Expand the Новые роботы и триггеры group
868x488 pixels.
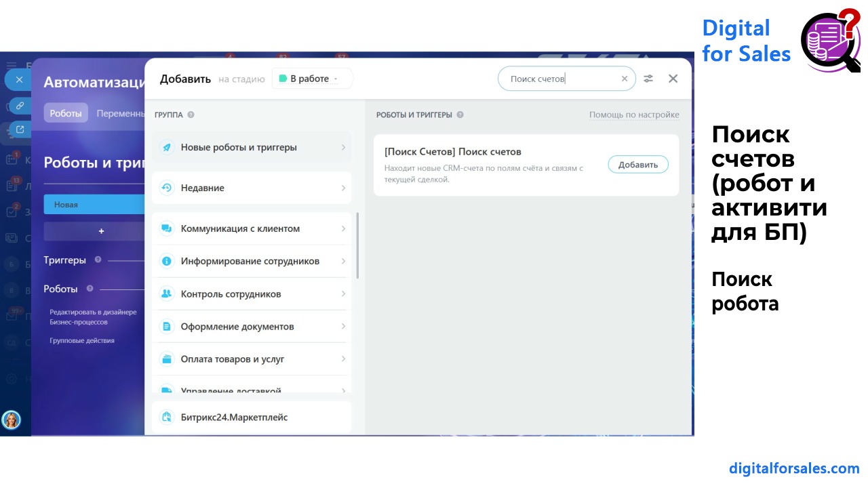(252, 147)
